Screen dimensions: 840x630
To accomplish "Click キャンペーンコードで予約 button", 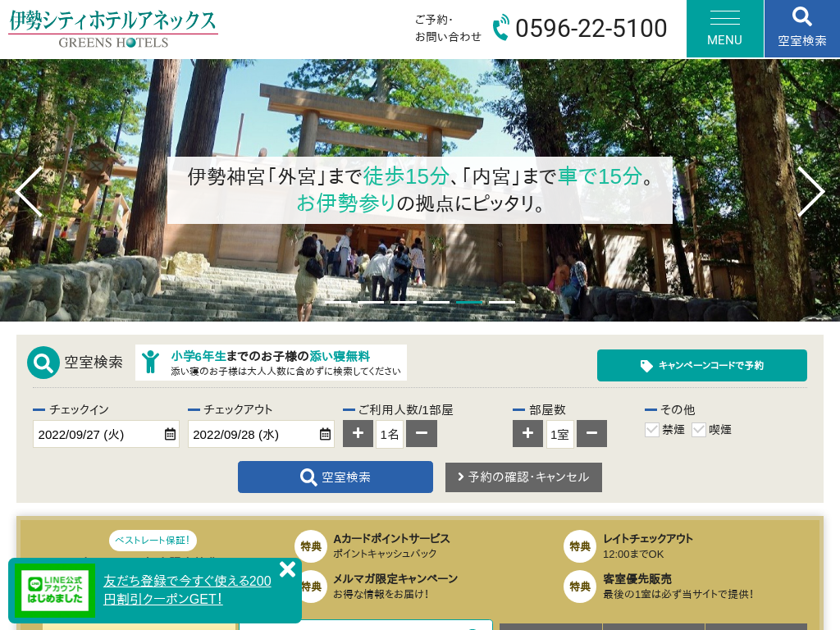I will point(702,365).
